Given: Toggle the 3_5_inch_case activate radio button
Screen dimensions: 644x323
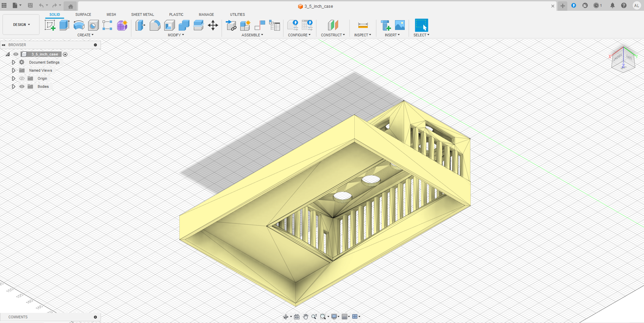Looking at the screenshot, I should point(65,54).
